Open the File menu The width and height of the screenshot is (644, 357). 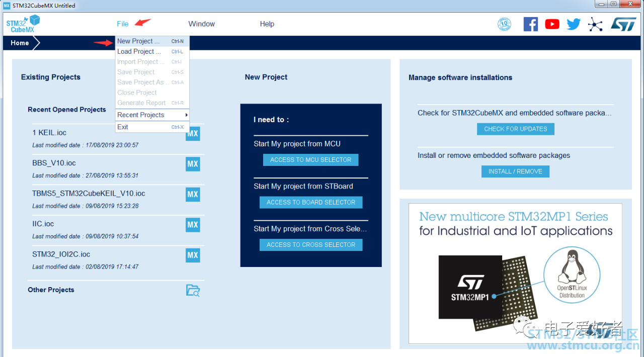pos(122,24)
